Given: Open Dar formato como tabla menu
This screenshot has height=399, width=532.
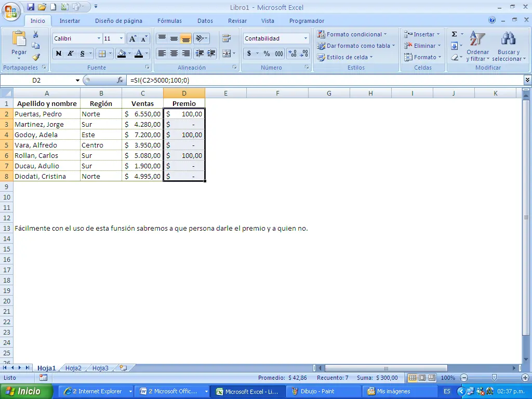Looking at the screenshot, I should point(356,46).
